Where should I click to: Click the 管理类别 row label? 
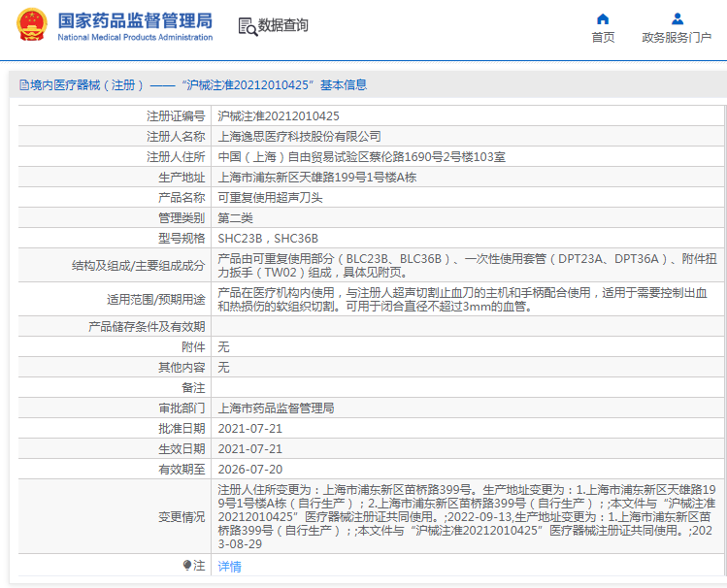click(182, 217)
